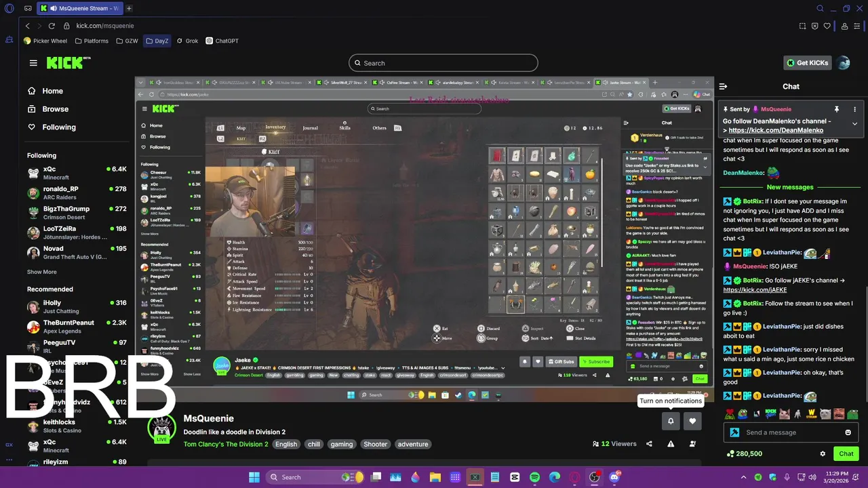Click the Windows Start button
Viewport: 868px width, 488px height.
tap(254, 477)
